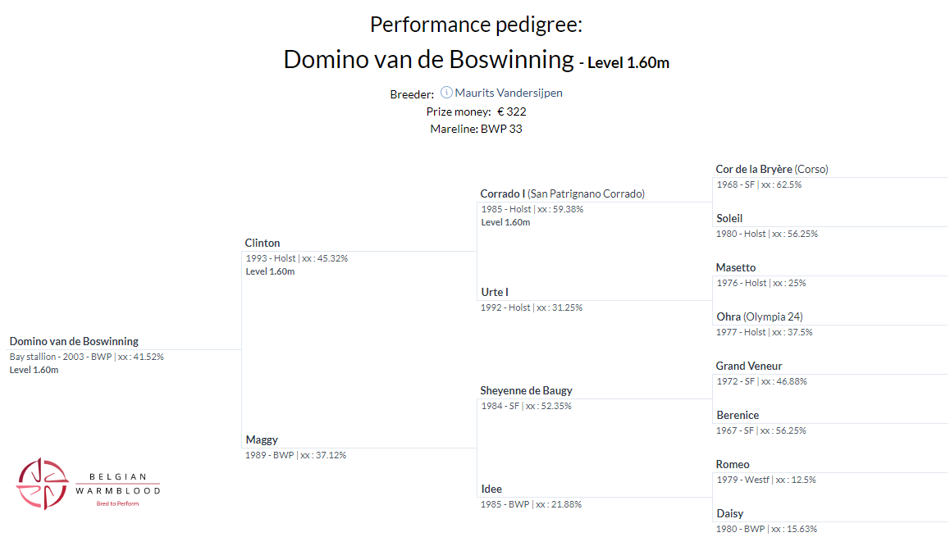This screenshot has width=950, height=560.
Task: Click the info icon beside the breeder name
Action: 446,93
